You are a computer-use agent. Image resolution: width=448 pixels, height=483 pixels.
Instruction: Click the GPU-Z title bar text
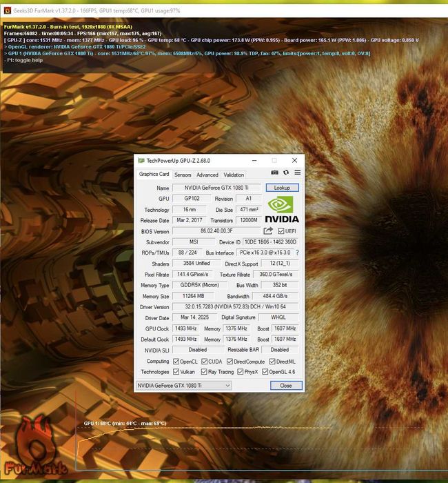click(179, 161)
